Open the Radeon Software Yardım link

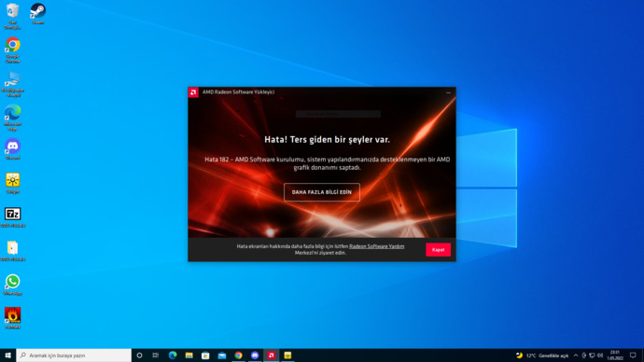pyautogui.click(x=377, y=246)
